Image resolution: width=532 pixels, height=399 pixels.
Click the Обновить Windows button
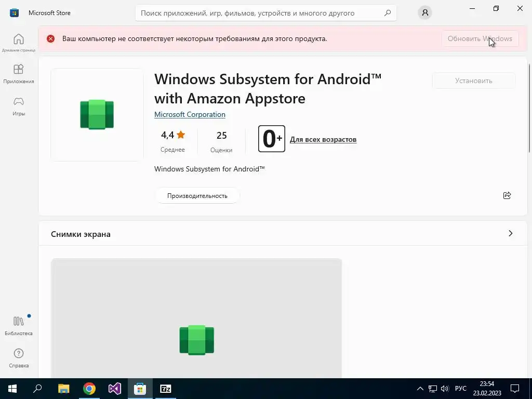click(x=480, y=38)
